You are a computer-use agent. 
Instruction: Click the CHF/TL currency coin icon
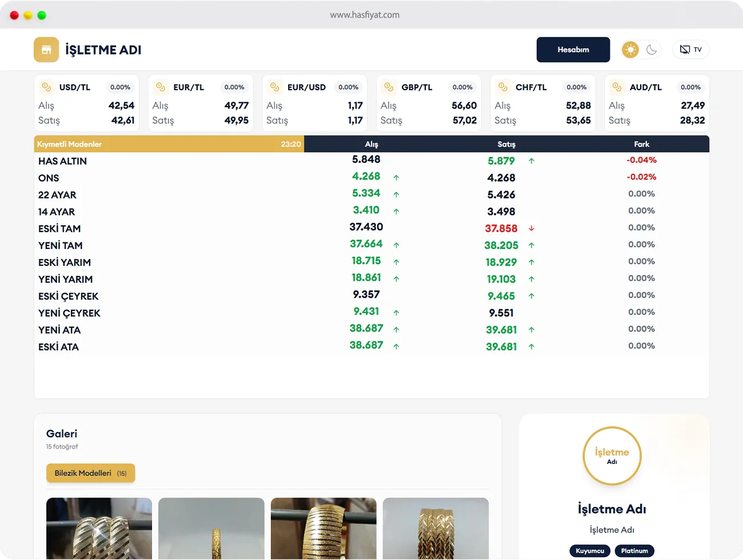[503, 87]
